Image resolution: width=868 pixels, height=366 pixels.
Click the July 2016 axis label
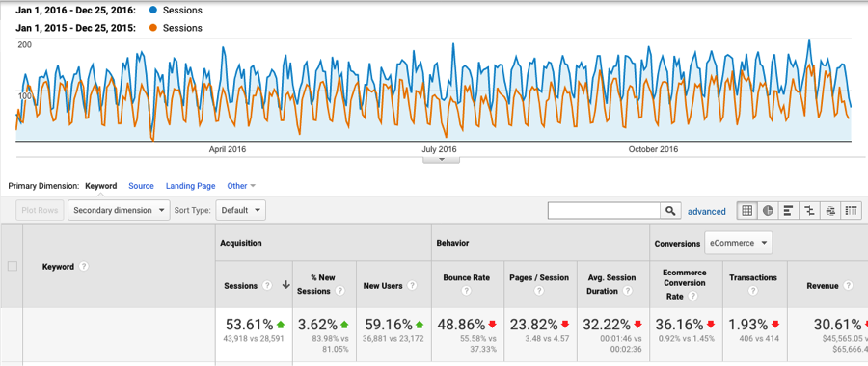(440, 149)
